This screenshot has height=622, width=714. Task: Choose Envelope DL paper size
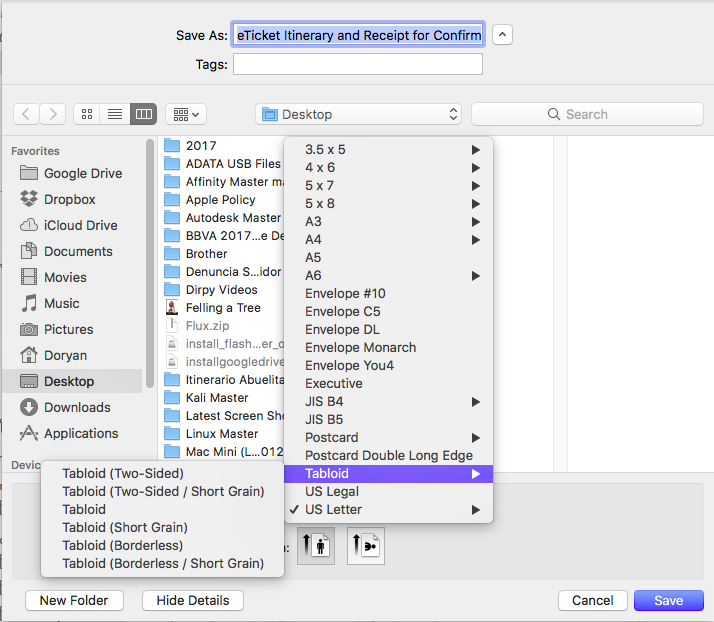(x=388, y=329)
